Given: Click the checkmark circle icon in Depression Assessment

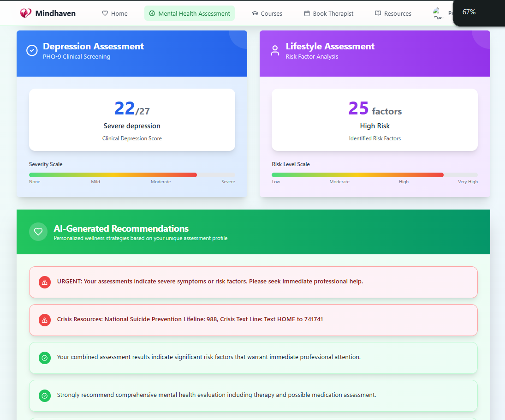Looking at the screenshot, I should point(32,51).
